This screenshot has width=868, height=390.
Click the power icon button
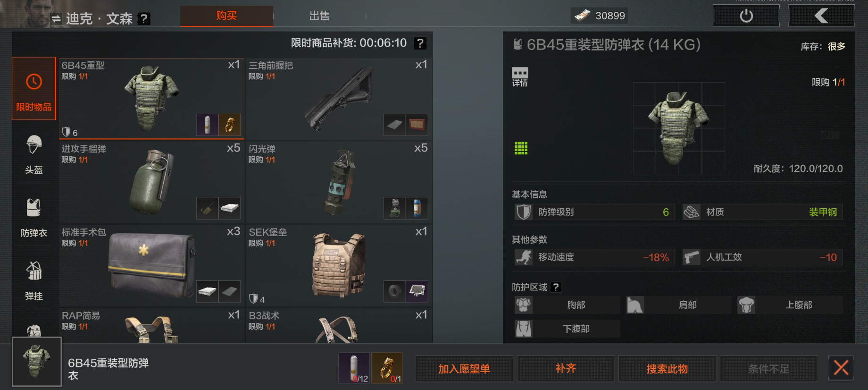tap(746, 16)
